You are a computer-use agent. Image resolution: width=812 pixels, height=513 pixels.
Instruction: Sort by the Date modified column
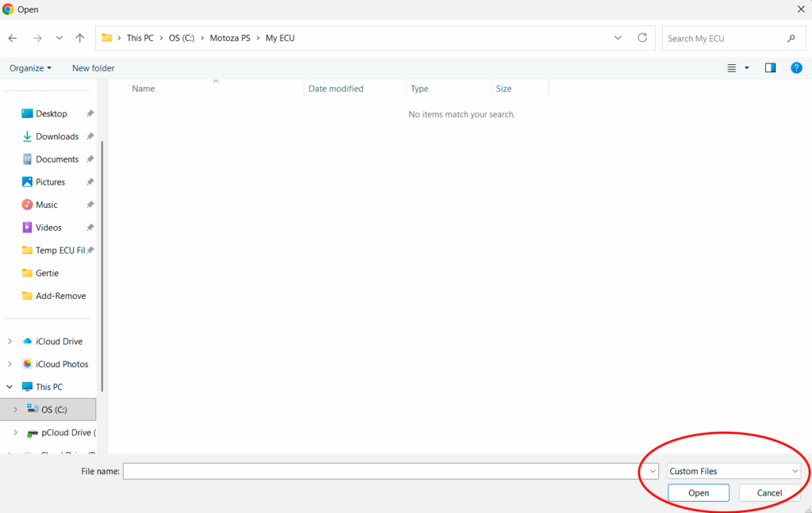[x=335, y=89]
